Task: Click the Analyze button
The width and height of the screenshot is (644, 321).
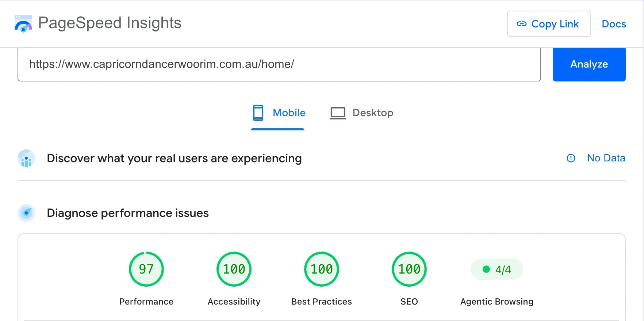Action: (x=589, y=64)
